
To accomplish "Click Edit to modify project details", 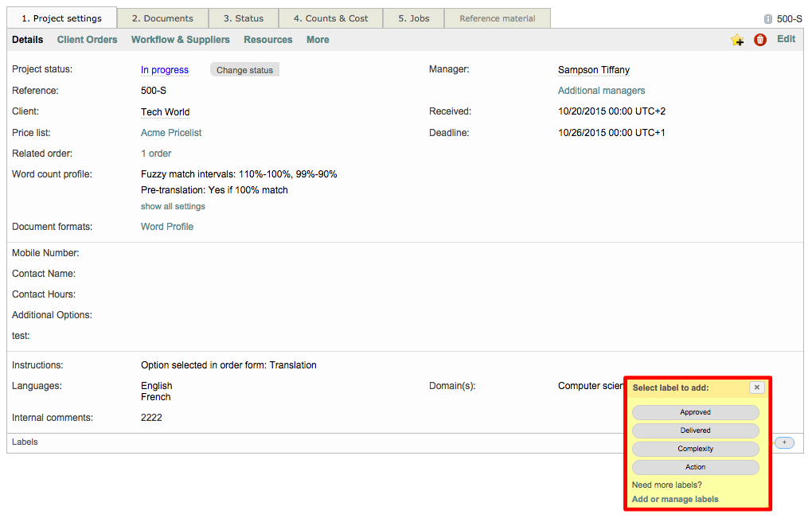I will pyautogui.click(x=786, y=39).
